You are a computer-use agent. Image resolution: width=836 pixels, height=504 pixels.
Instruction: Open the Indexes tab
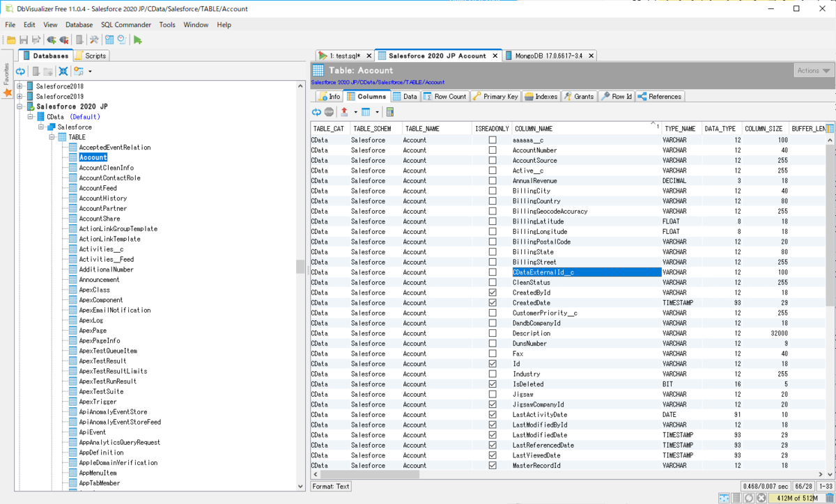(x=541, y=97)
